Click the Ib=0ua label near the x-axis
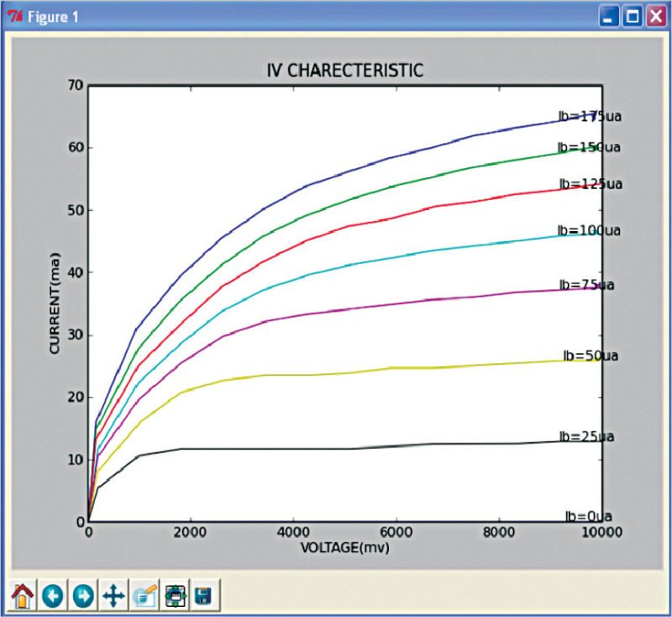 coord(588,516)
